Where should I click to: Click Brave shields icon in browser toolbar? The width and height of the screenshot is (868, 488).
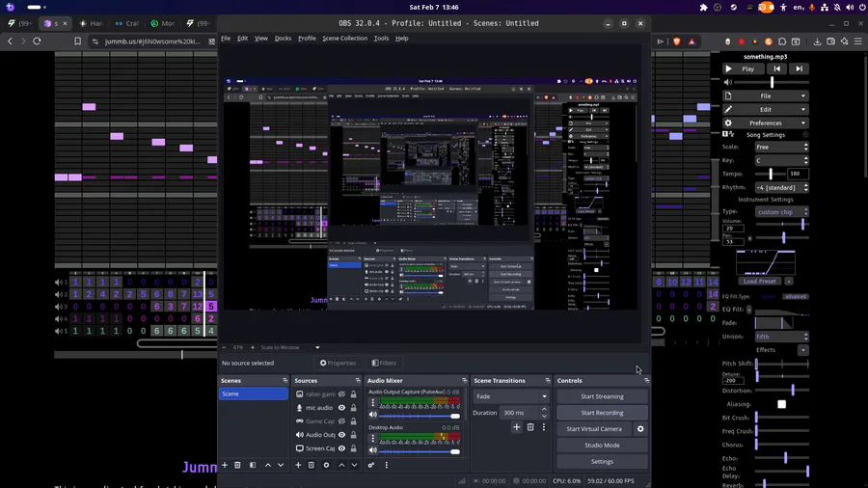[x=677, y=41]
